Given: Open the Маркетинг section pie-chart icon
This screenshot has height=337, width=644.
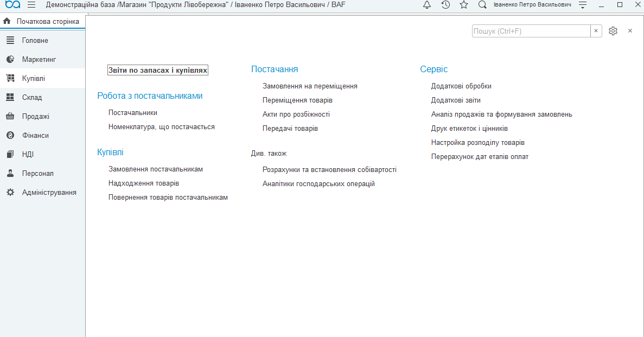Looking at the screenshot, I should 10,59.
